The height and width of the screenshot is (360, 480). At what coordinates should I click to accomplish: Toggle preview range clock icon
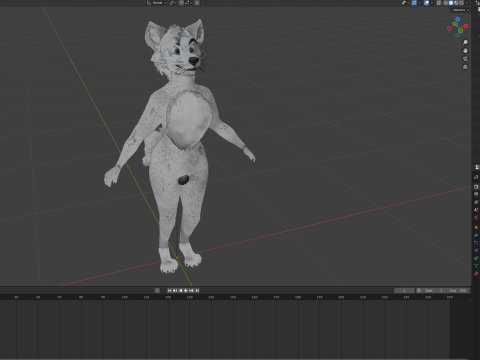(x=419, y=291)
